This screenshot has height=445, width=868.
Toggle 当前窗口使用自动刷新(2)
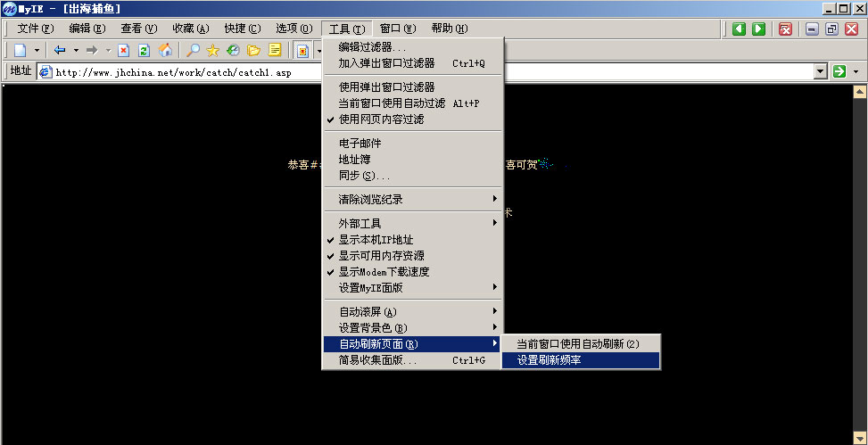coord(581,344)
